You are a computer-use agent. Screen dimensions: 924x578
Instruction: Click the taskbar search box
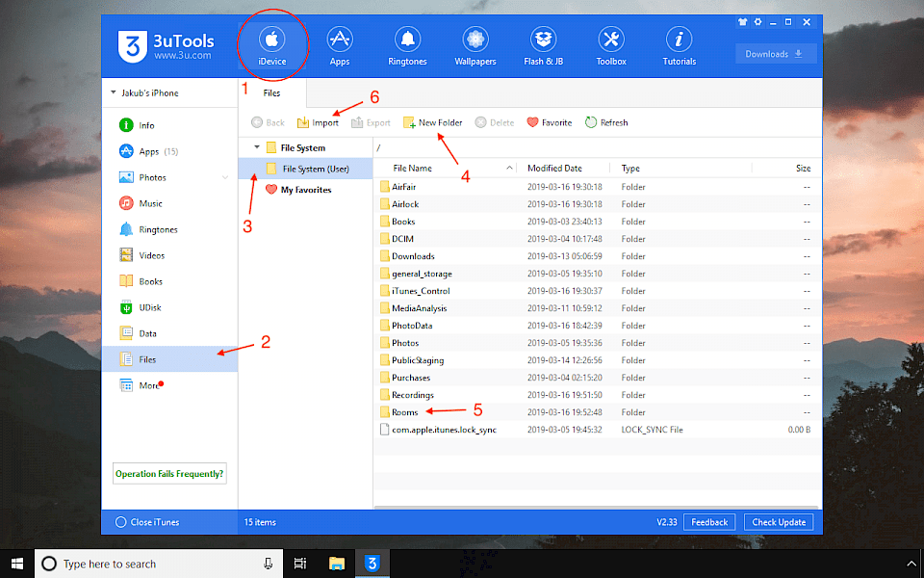[159, 564]
